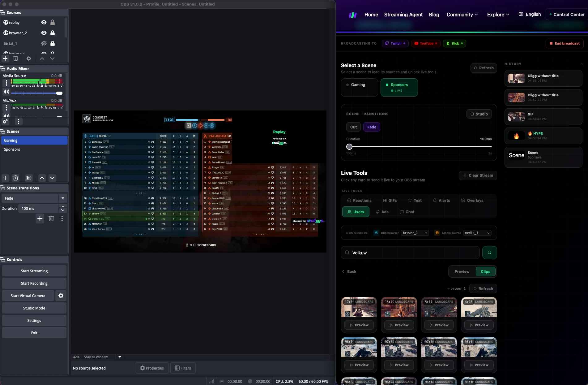Click Start Streaming in OBS Controls
The image size is (588, 385).
click(34, 271)
